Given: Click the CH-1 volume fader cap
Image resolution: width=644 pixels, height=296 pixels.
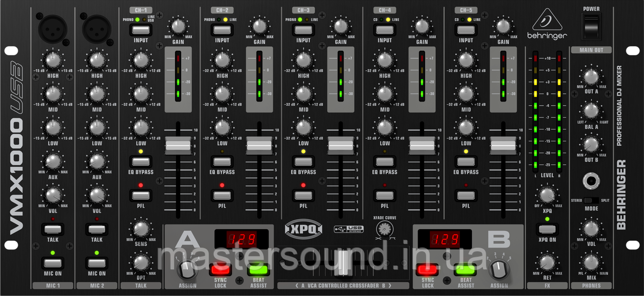Looking at the screenshot, I should (179, 145).
